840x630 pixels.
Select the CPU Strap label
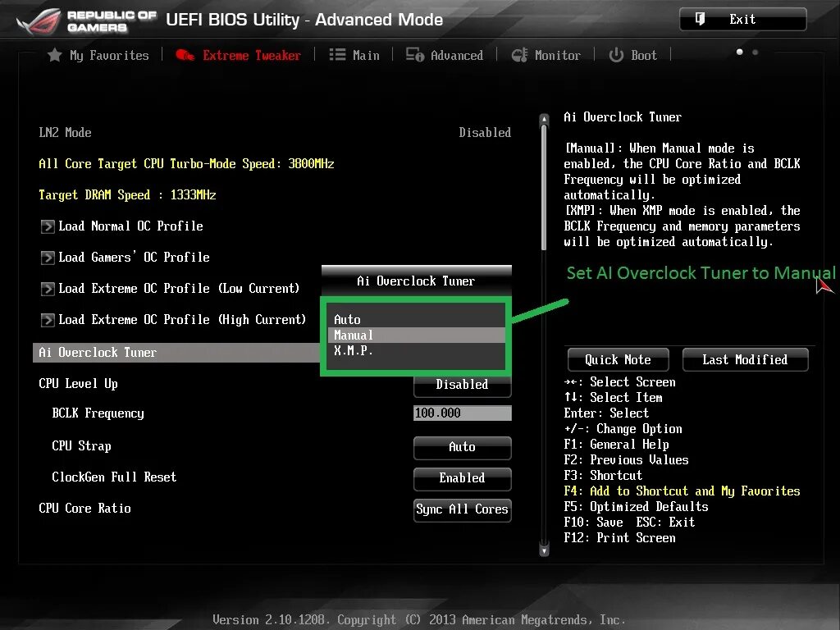pos(81,445)
